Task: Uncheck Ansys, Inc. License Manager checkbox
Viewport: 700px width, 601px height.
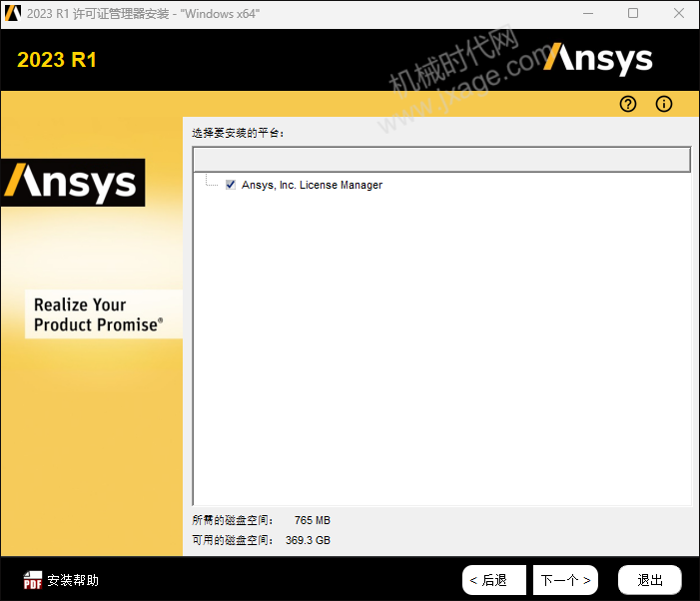Action: [x=231, y=185]
